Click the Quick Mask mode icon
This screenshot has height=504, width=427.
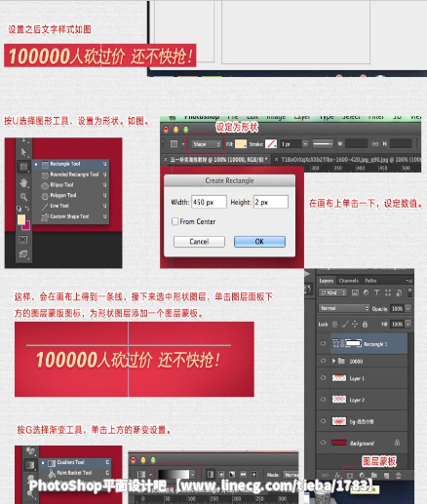[23, 240]
